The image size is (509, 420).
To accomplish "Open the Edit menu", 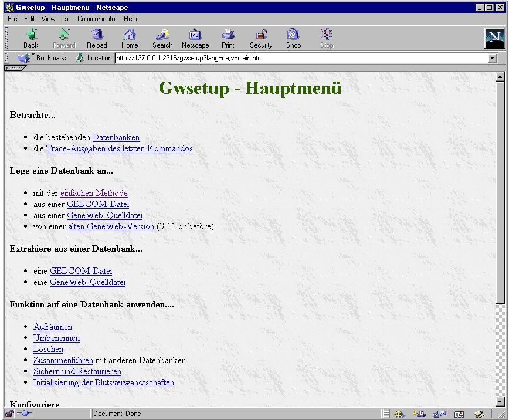I will click(x=29, y=19).
